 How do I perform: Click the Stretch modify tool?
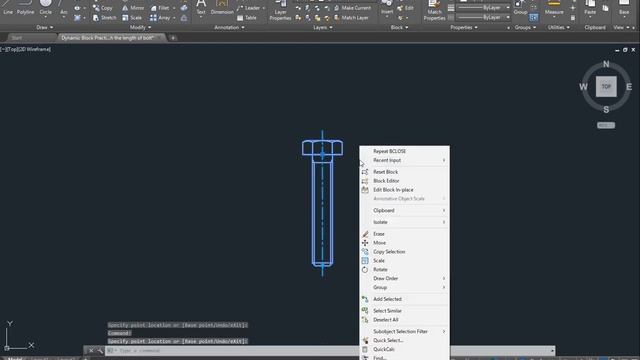click(104, 18)
